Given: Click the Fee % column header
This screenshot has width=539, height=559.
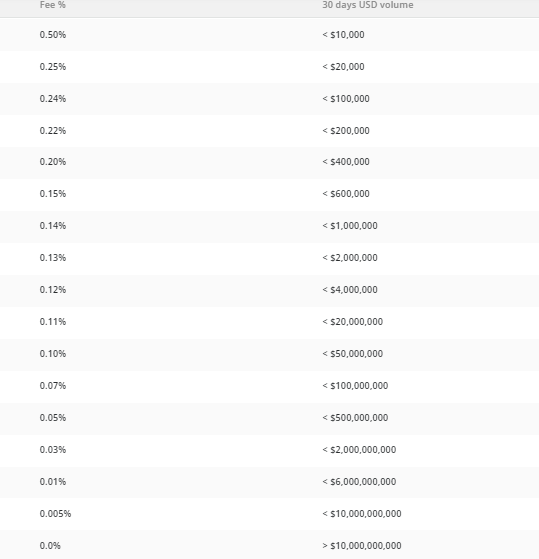Looking at the screenshot, I should [53, 5].
